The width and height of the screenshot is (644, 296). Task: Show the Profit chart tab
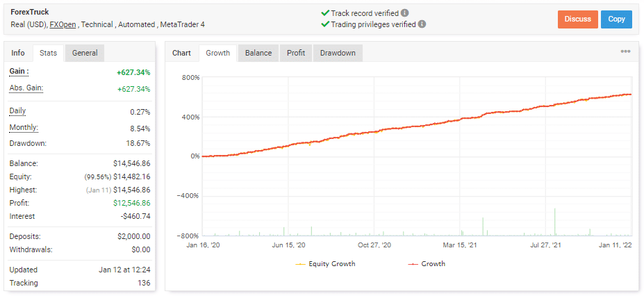[296, 53]
